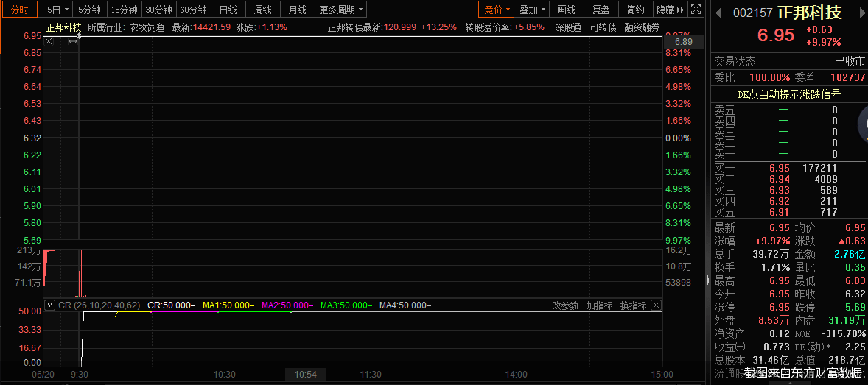This screenshot has width=868, height=385.
Task: Click the horizontal resize arrow icon on chart
Action: click(x=72, y=42)
